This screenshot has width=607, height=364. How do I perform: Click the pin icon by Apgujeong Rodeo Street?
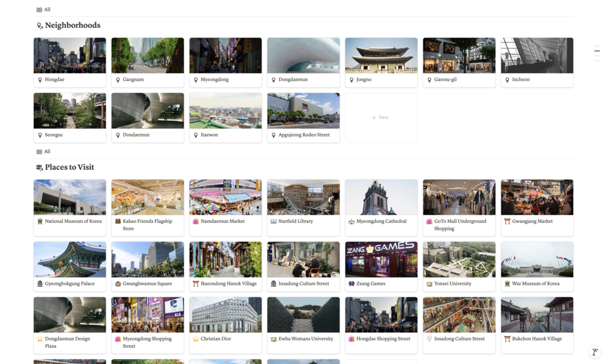point(274,135)
